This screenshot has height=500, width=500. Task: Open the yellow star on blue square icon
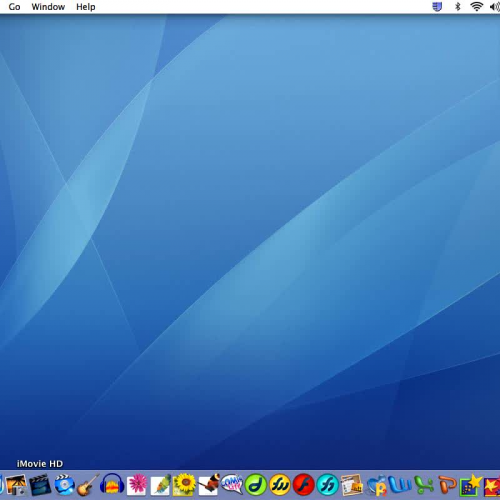(471, 485)
